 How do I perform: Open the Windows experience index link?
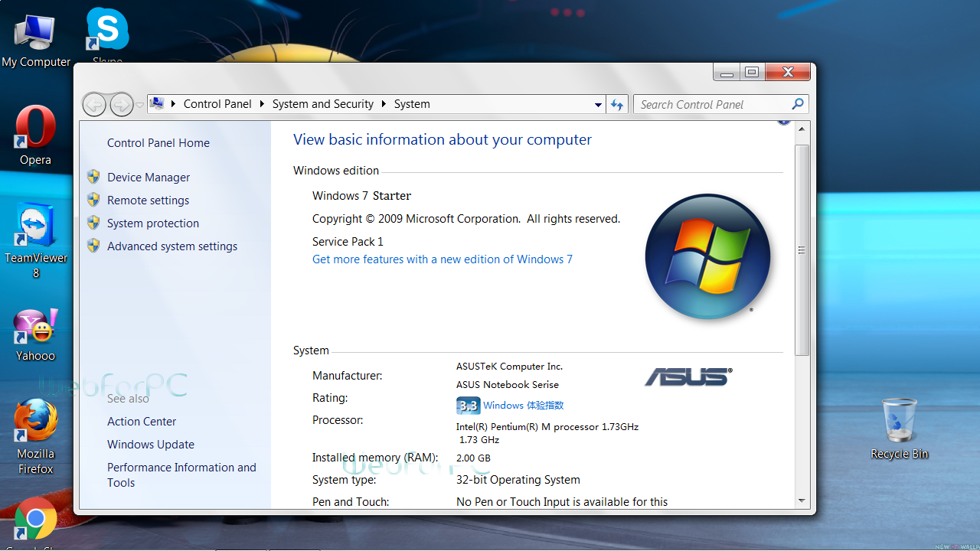(x=524, y=406)
